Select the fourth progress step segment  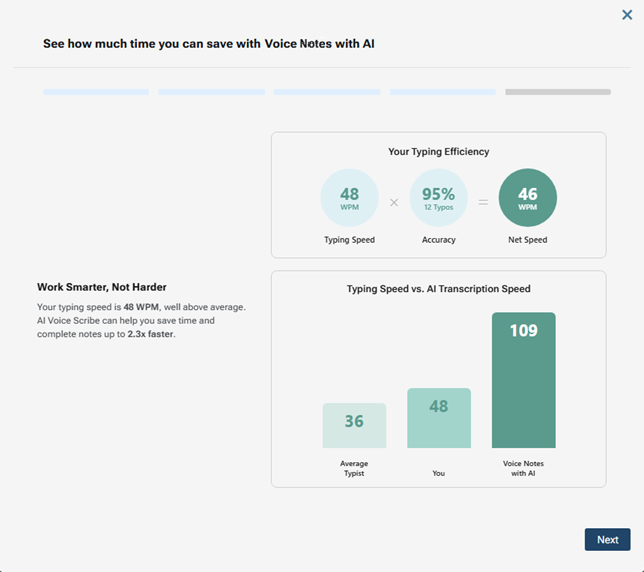click(442, 92)
